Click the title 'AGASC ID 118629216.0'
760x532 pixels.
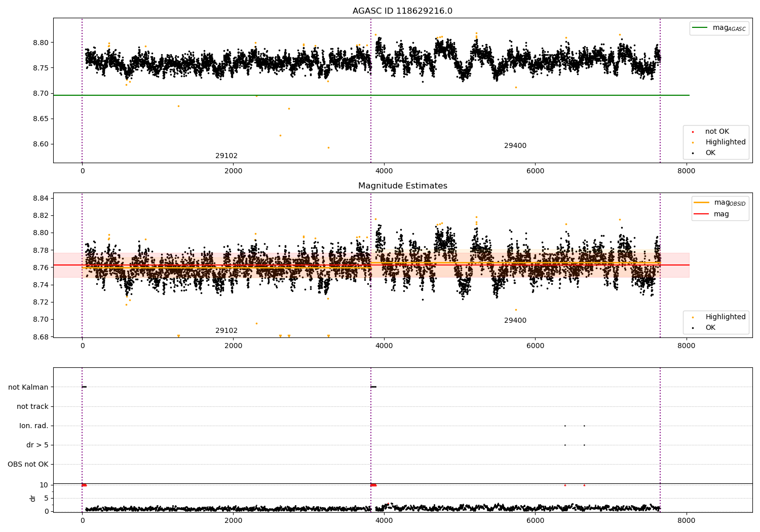coord(402,11)
